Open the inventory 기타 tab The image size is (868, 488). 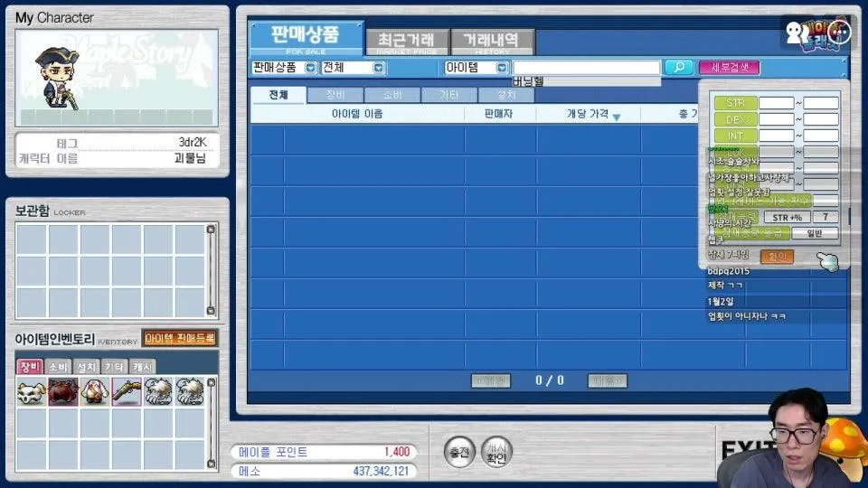pyautogui.click(x=115, y=367)
